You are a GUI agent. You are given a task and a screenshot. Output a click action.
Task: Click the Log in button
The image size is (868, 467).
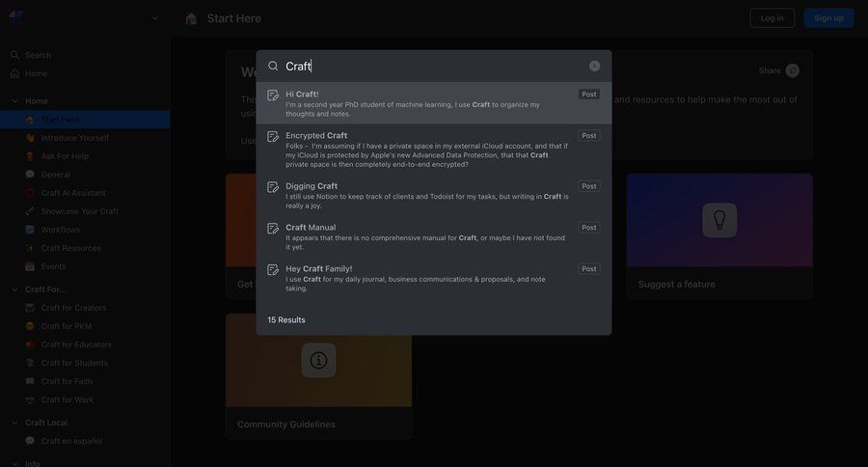772,17
